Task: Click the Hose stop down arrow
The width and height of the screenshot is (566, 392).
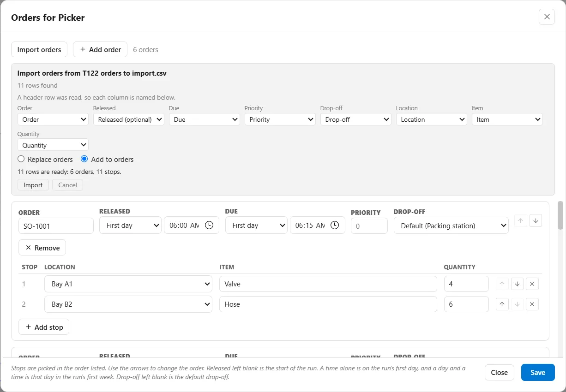Action: click(517, 304)
